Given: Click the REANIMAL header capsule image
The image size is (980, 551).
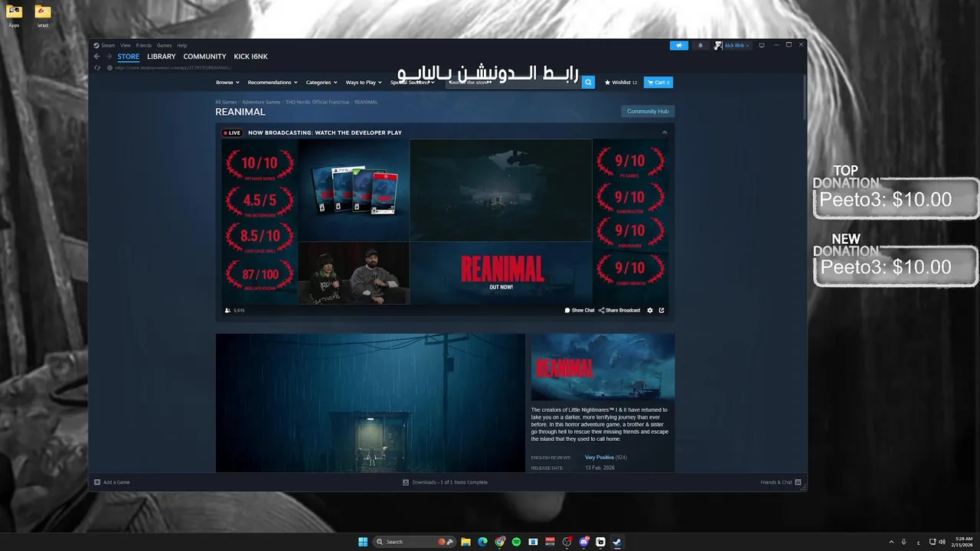Looking at the screenshot, I should 603,367.
